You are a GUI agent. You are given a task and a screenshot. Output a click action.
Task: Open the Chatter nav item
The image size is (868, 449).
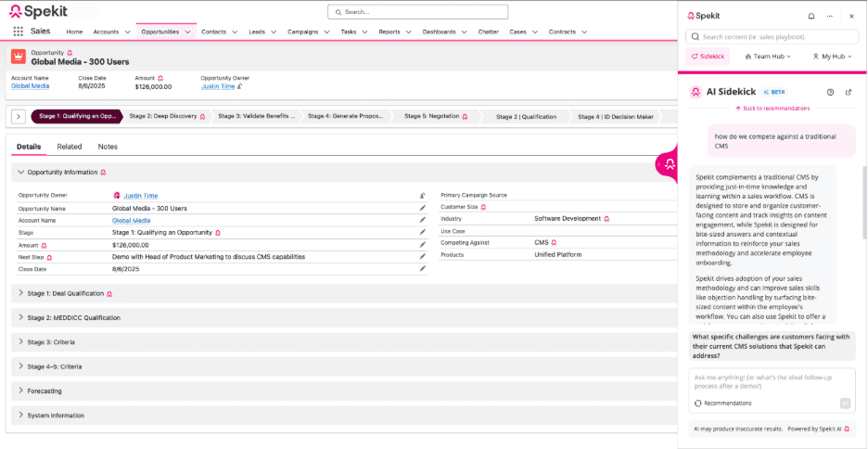coord(488,32)
